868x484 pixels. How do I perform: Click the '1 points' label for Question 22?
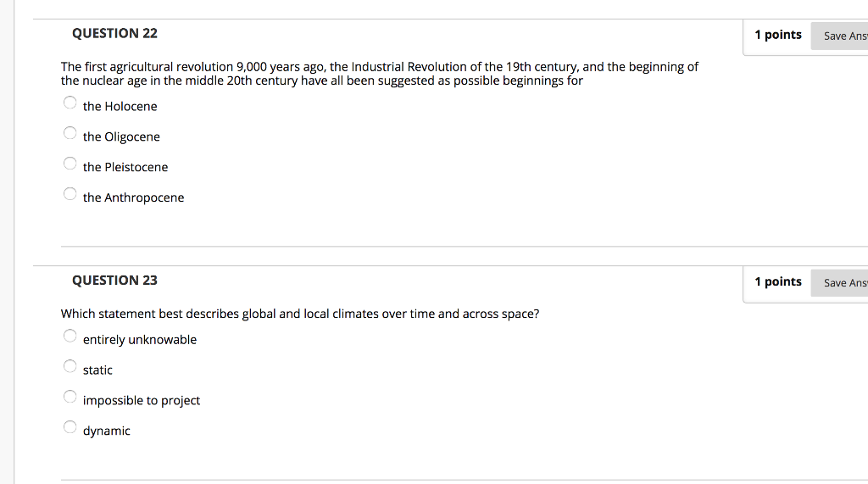[778, 35]
